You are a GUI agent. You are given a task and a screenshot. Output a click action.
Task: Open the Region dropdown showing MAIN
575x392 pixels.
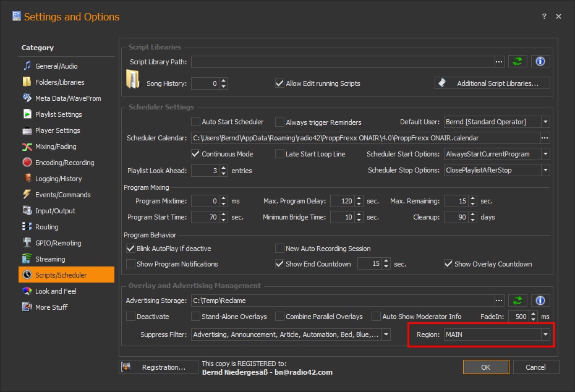(544, 334)
